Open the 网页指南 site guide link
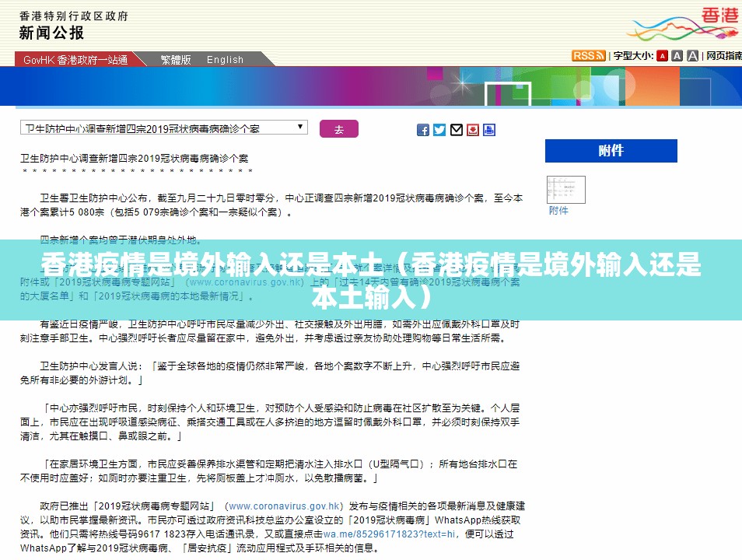Image resolution: width=742 pixels, height=560 pixels. coord(724,56)
